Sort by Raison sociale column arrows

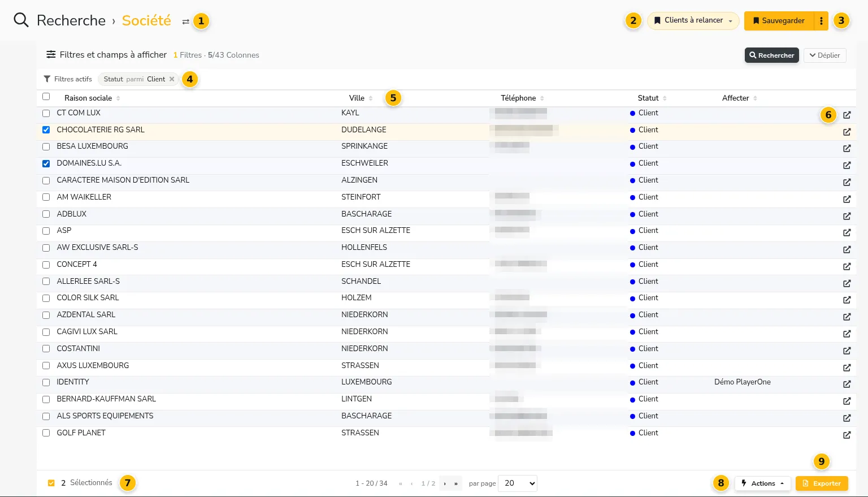(x=118, y=98)
